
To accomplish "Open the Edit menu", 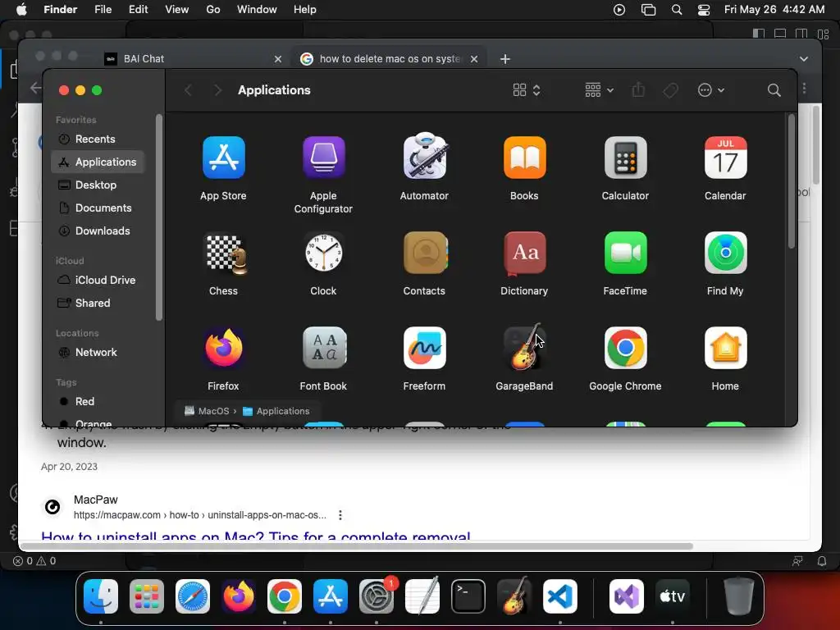I will click(138, 10).
